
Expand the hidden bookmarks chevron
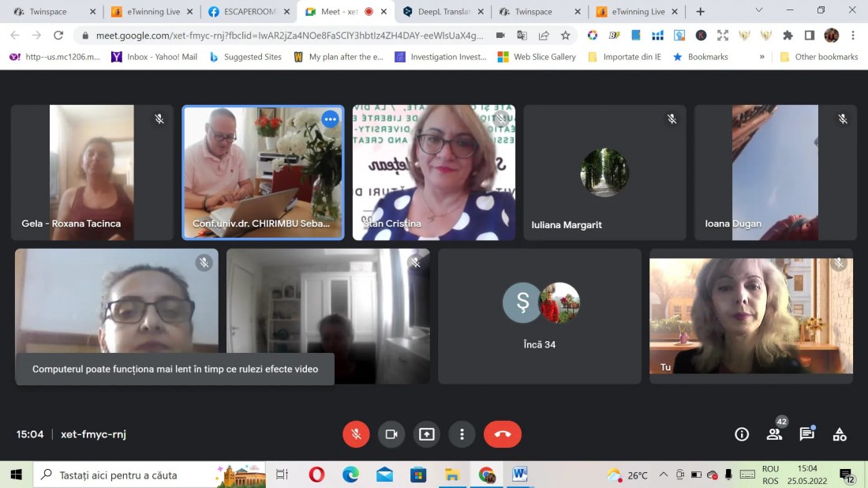click(761, 57)
